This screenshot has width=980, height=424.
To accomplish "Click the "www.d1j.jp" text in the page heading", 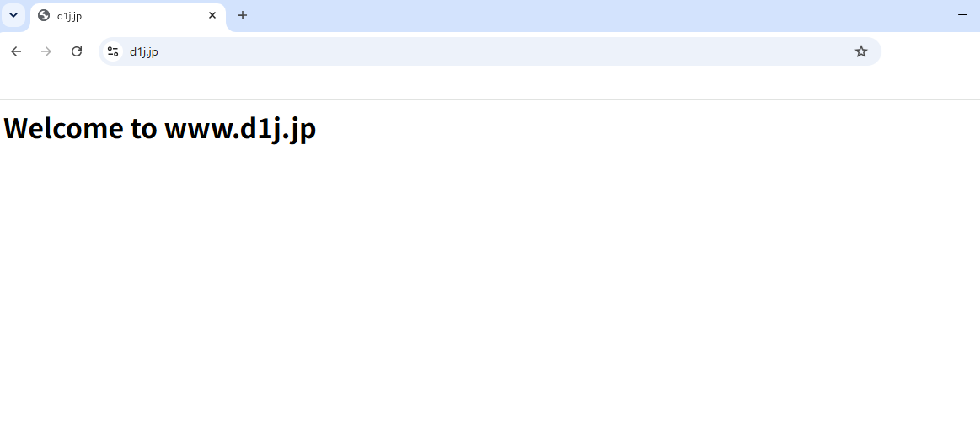I will (241, 129).
